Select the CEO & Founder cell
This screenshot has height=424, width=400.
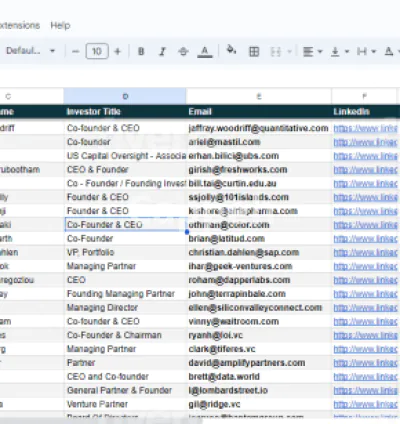click(125, 170)
